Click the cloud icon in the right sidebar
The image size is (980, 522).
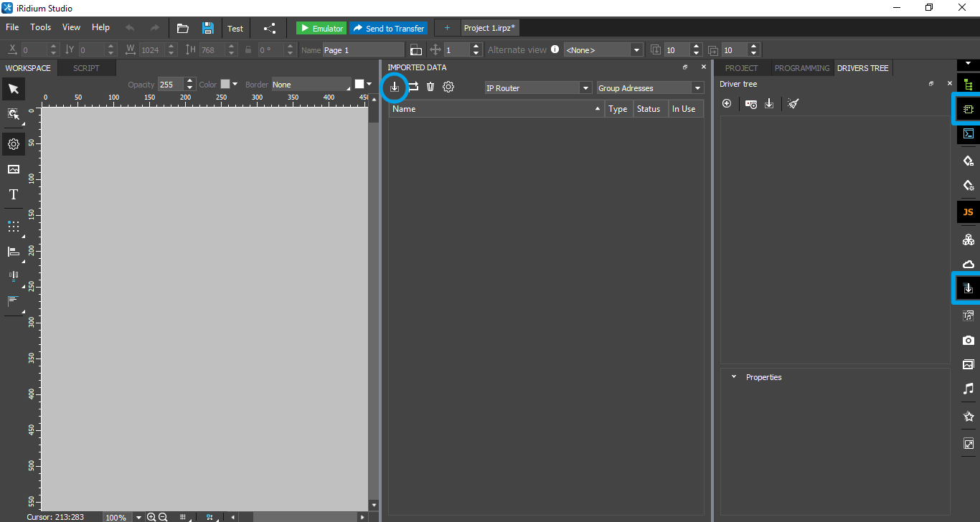tap(968, 263)
